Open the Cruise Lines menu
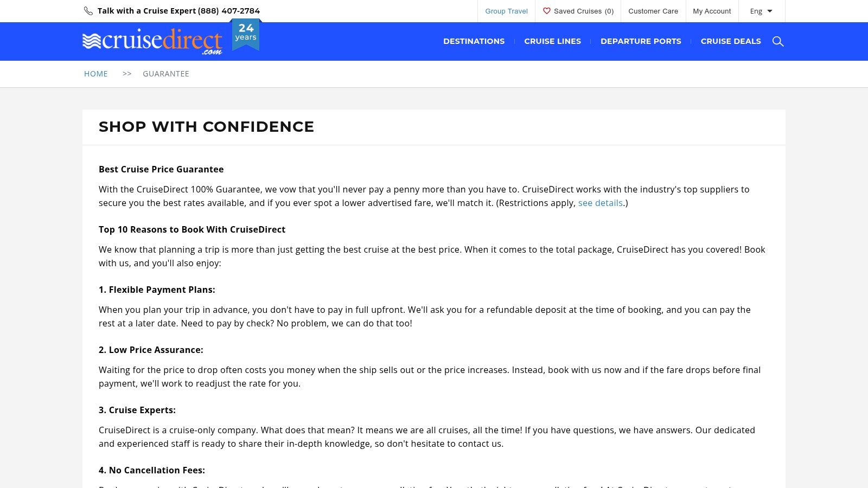Screen dimensions: 868x488 click(552, 41)
